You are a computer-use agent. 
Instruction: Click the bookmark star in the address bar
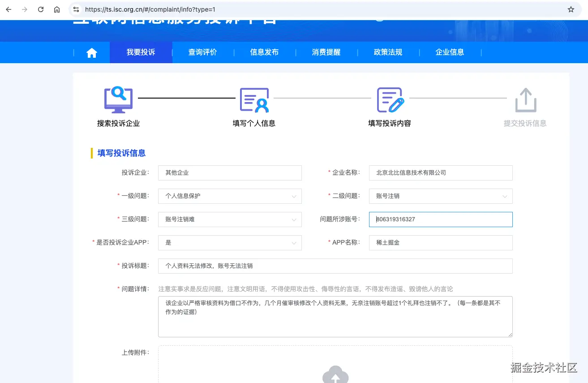[571, 9]
